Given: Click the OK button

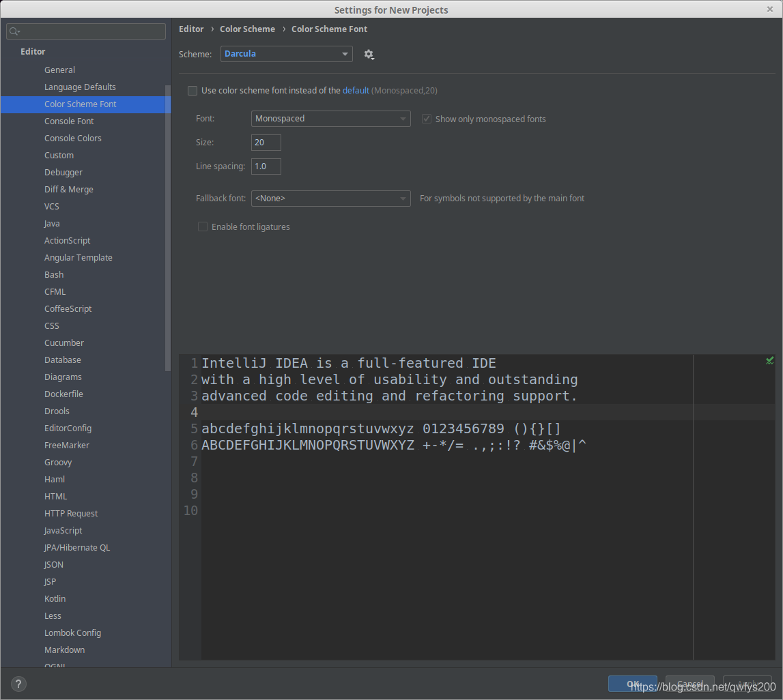Looking at the screenshot, I should pos(633,684).
